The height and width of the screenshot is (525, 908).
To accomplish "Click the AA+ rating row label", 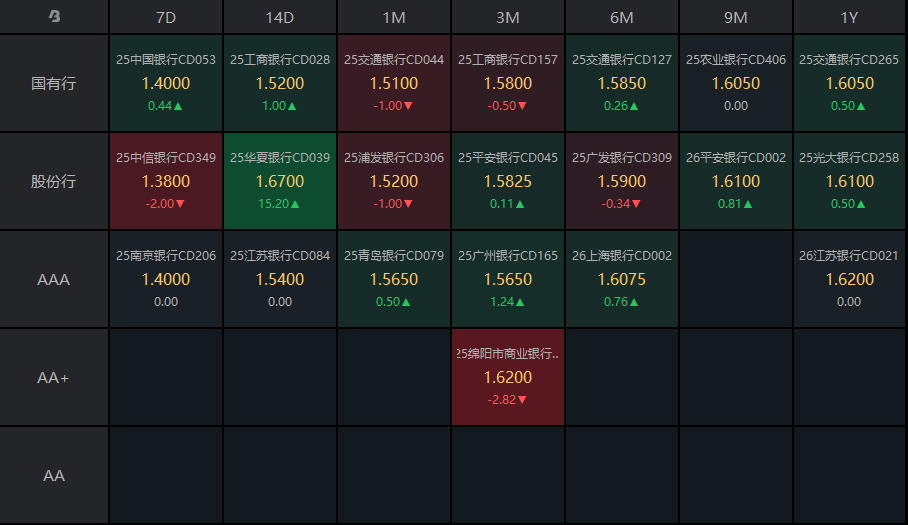I will point(54,377).
